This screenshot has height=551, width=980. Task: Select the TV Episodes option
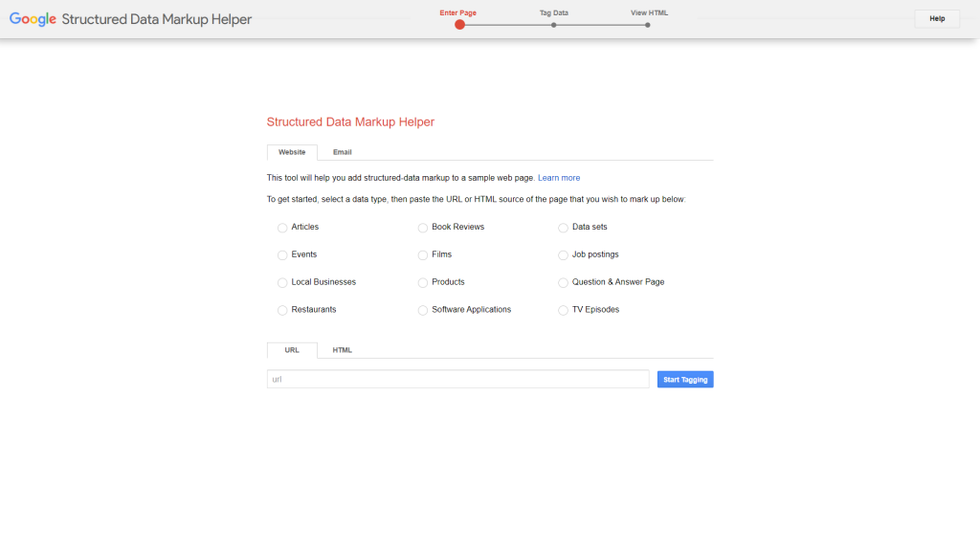563,311
